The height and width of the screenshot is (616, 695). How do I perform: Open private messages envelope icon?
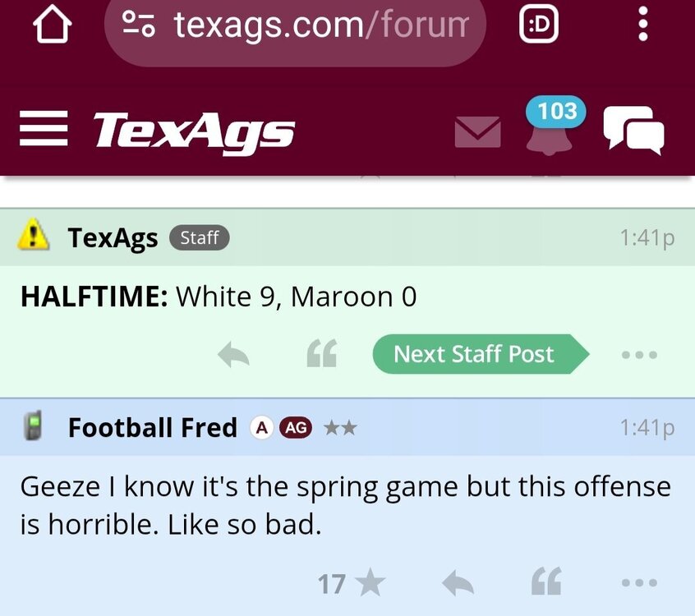pos(477,131)
